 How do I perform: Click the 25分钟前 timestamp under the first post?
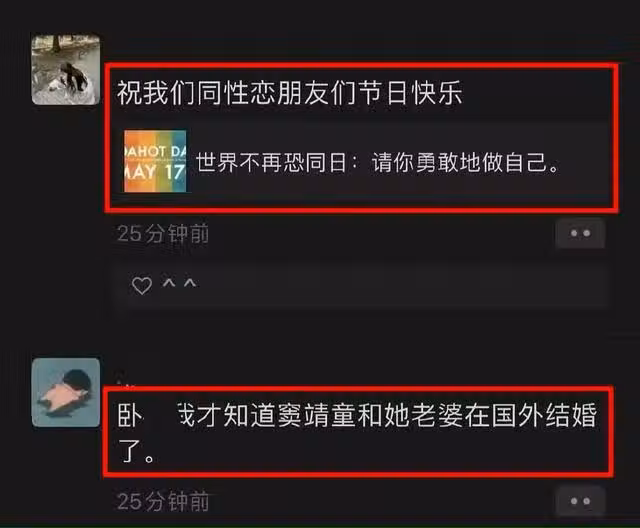point(163,234)
